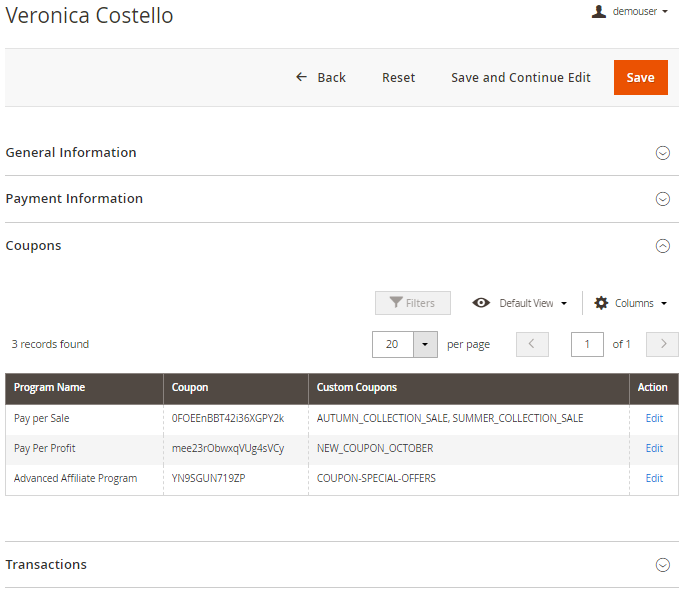Open the per page size dropdown arrow

[x=425, y=344]
